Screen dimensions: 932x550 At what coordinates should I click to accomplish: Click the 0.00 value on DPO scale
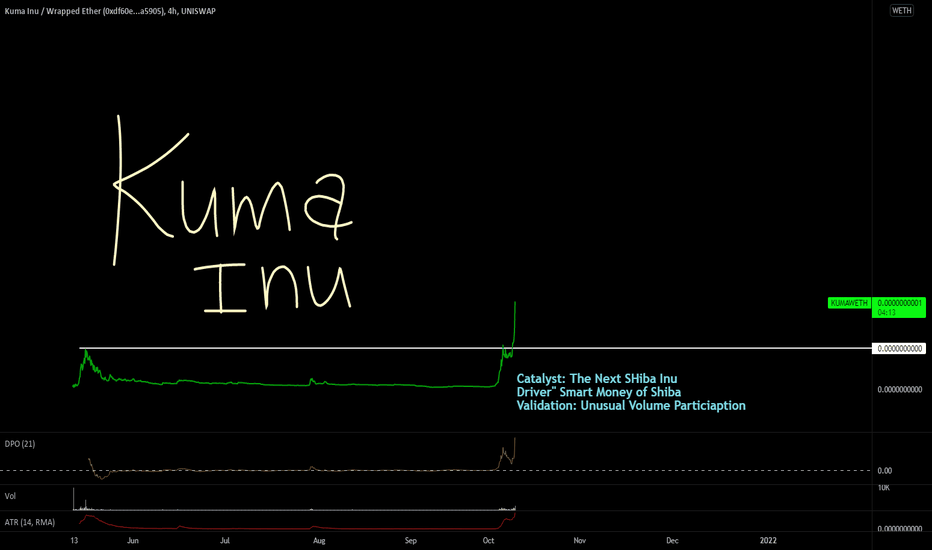pyautogui.click(x=884, y=470)
